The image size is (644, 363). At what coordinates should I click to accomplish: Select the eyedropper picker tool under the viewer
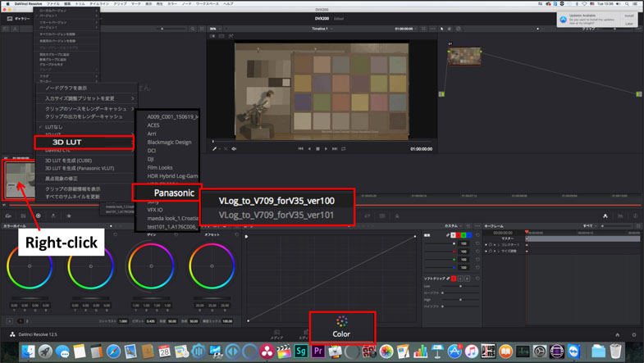tap(214, 149)
